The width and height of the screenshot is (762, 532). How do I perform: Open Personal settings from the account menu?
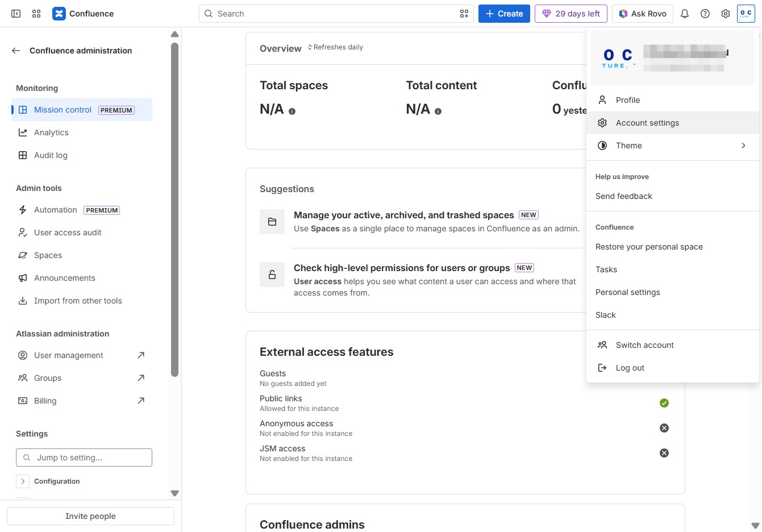pyautogui.click(x=673, y=292)
